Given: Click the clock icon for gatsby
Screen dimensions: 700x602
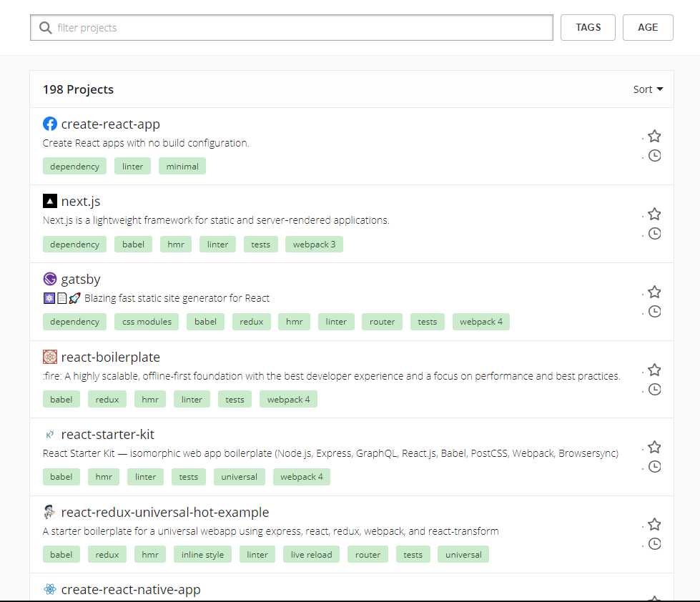Looking at the screenshot, I should [654, 312].
